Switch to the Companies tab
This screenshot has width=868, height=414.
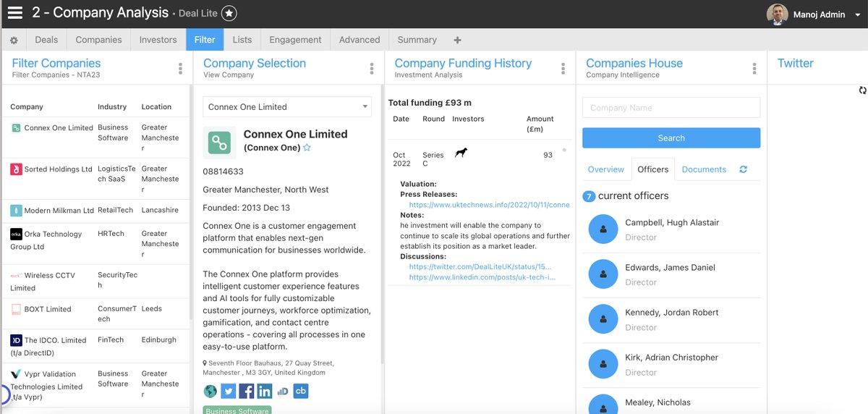[x=98, y=40]
